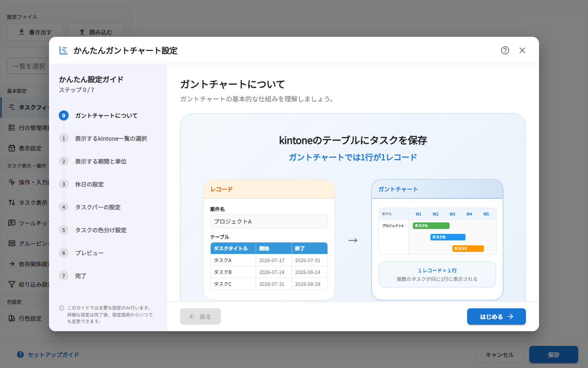This screenshot has height=368, width=588.
Task: Click the green タスクA bar in chart
Action: point(431,226)
